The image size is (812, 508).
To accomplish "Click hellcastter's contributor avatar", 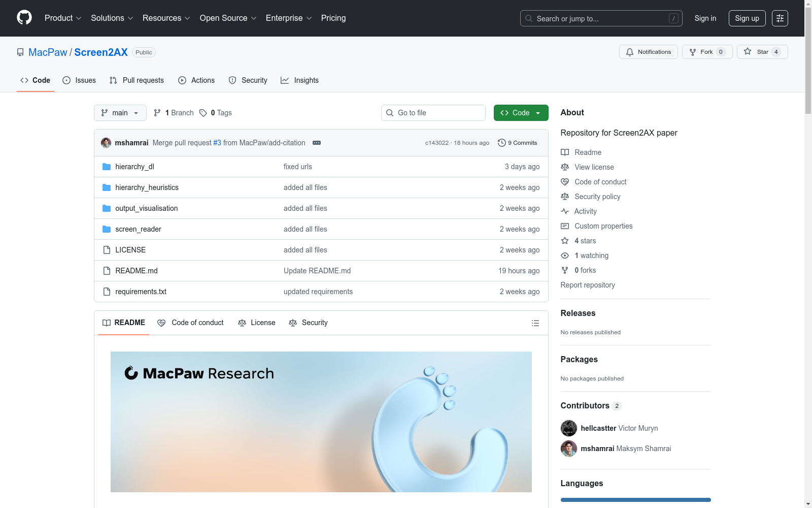I will pos(569,428).
